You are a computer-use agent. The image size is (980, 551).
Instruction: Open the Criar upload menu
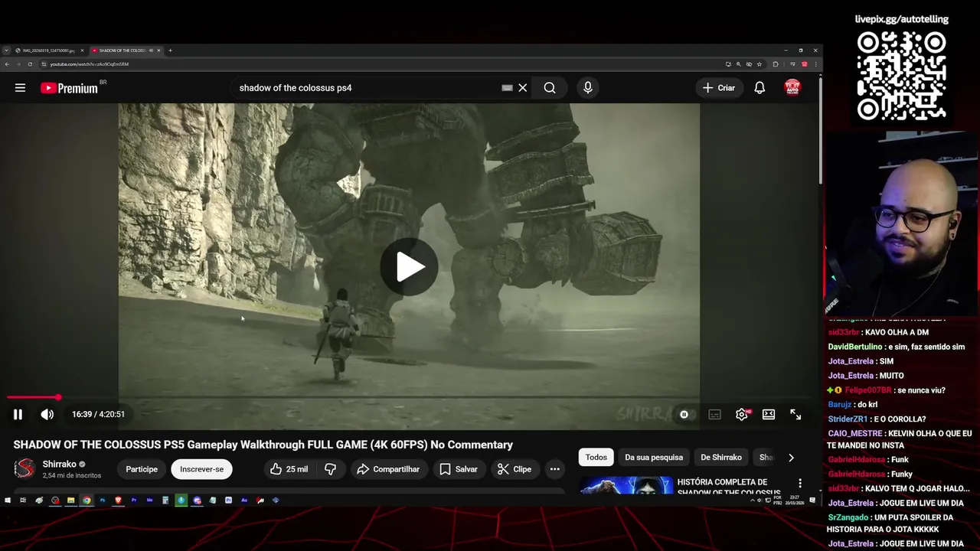719,88
